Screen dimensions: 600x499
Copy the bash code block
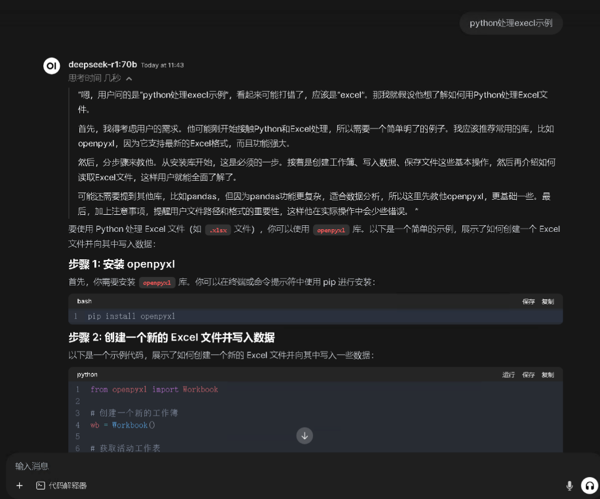[548, 300]
